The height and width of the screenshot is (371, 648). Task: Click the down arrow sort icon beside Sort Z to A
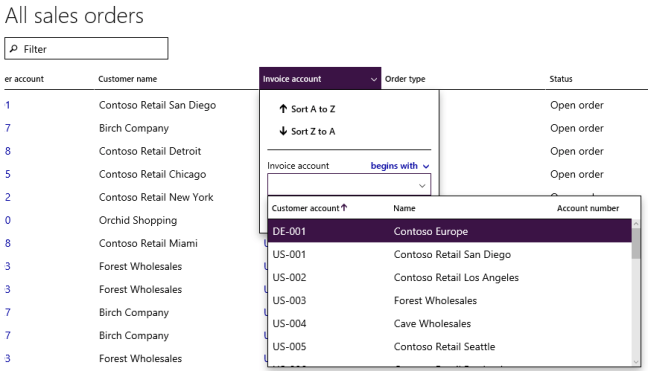click(x=283, y=131)
